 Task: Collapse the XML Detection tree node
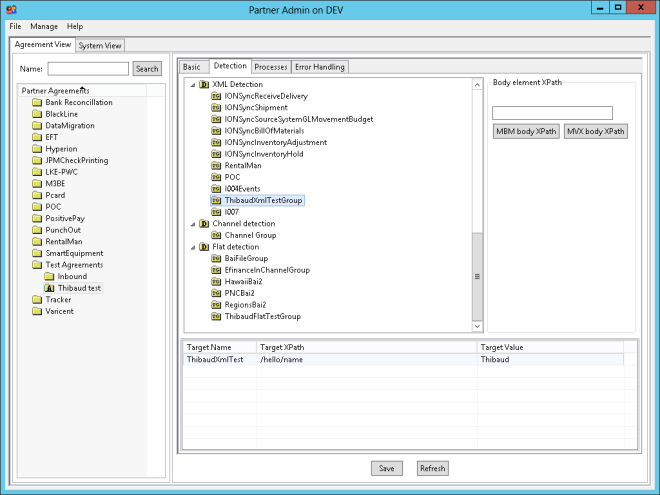[192, 84]
